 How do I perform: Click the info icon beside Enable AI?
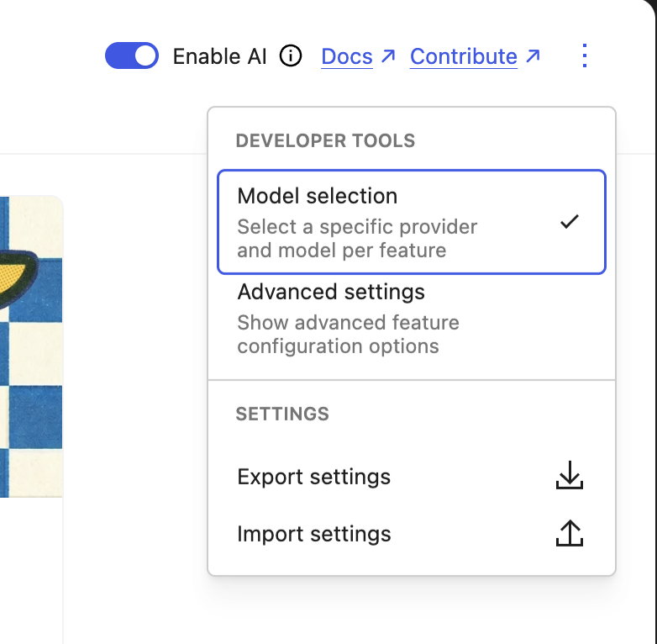[x=291, y=55]
